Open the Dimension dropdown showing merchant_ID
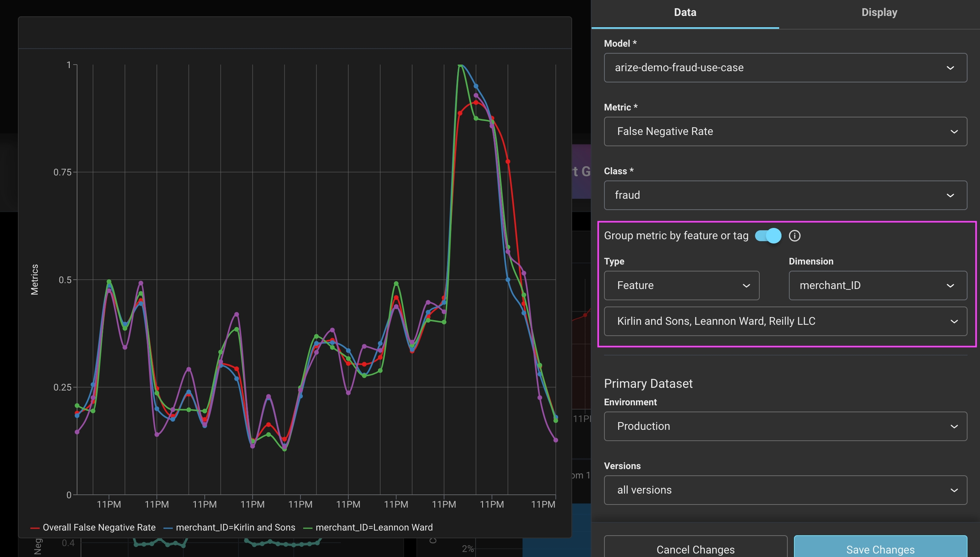The image size is (980, 557). (x=877, y=285)
